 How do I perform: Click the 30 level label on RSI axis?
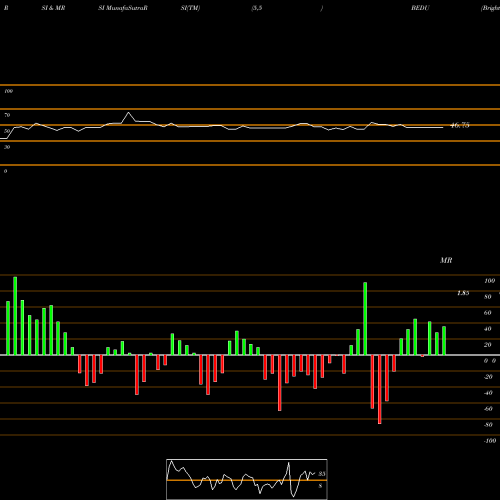pyautogui.click(x=7, y=147)
